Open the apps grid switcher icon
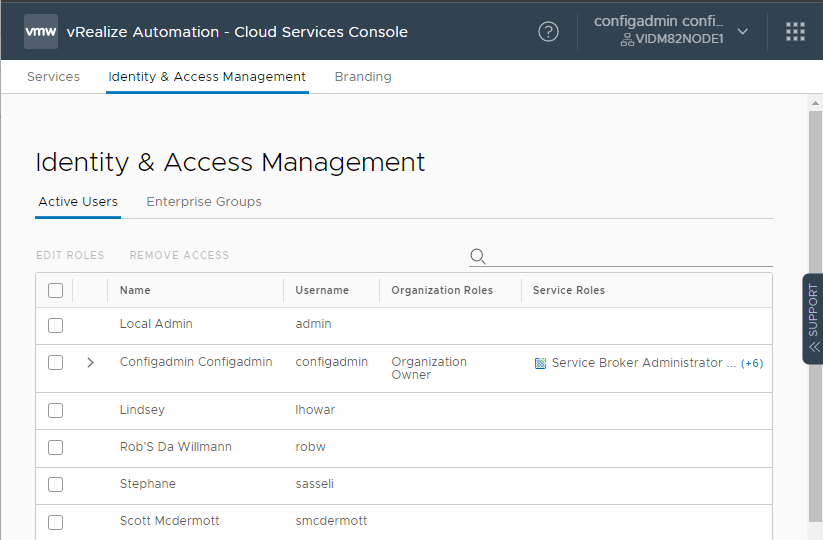Viewport: 823px width, 540px height. coord(795,31)
